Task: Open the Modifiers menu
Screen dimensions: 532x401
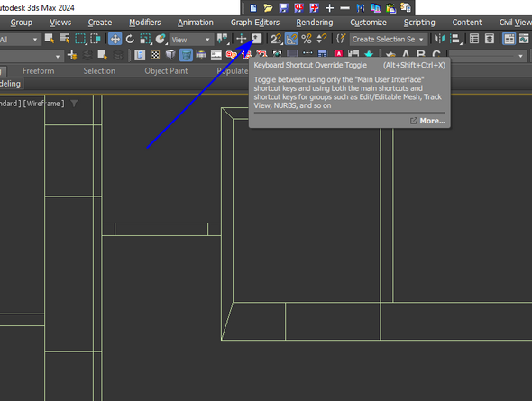Action: (x=145, y=23)
